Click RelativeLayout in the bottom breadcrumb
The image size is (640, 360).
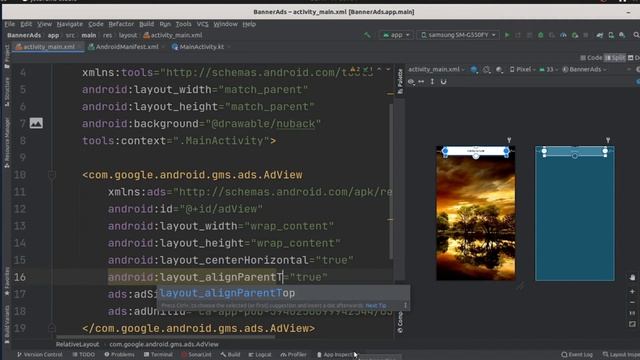click(x=78, y=344)
